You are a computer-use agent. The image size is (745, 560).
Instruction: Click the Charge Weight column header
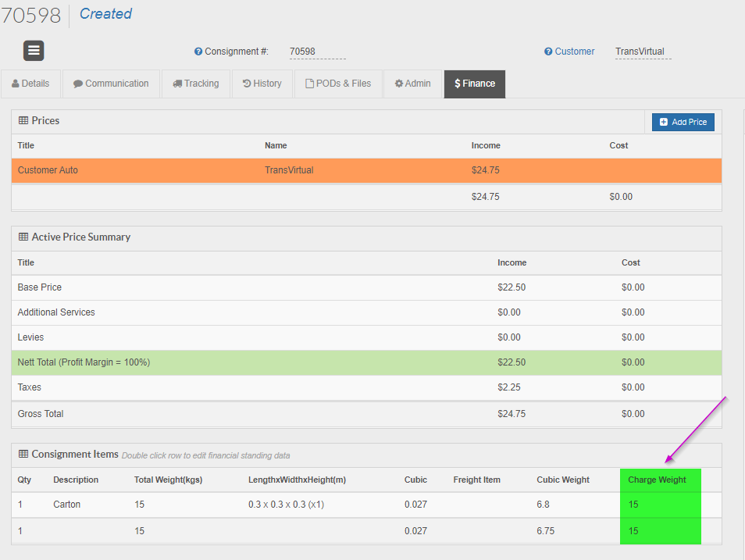pyautogui.click(x=657, y=480)
